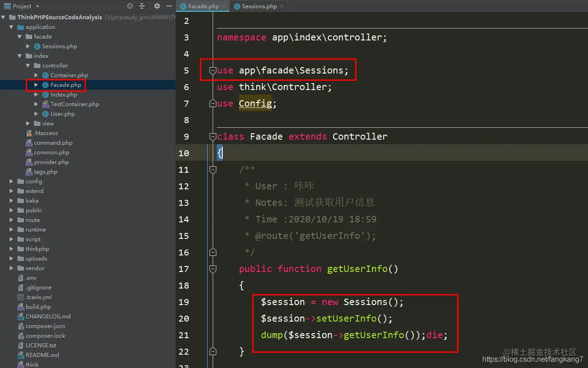Select the public folder
This screenshot has width=588, height=368.
point(34,210)
